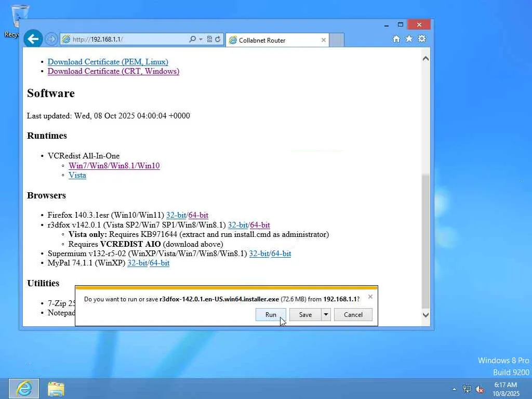Save the r3dfox installer file

(x=305, y=314)
